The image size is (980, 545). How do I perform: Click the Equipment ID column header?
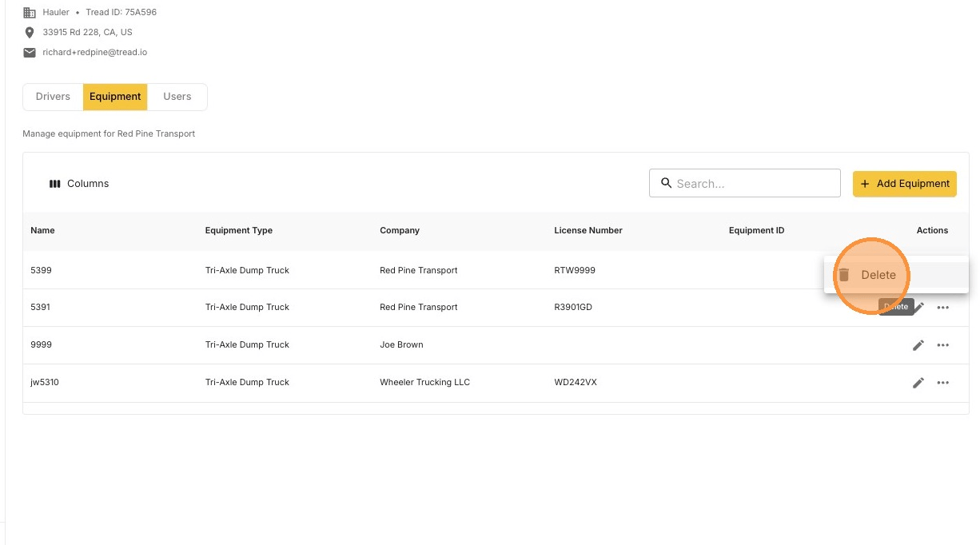click(x=757, y=230)
